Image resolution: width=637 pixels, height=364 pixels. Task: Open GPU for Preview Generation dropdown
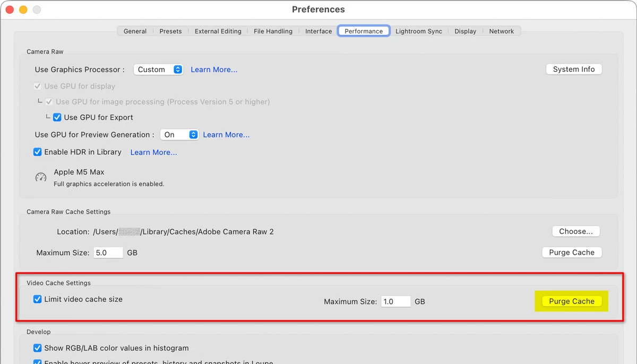click(x=179, y=135)
